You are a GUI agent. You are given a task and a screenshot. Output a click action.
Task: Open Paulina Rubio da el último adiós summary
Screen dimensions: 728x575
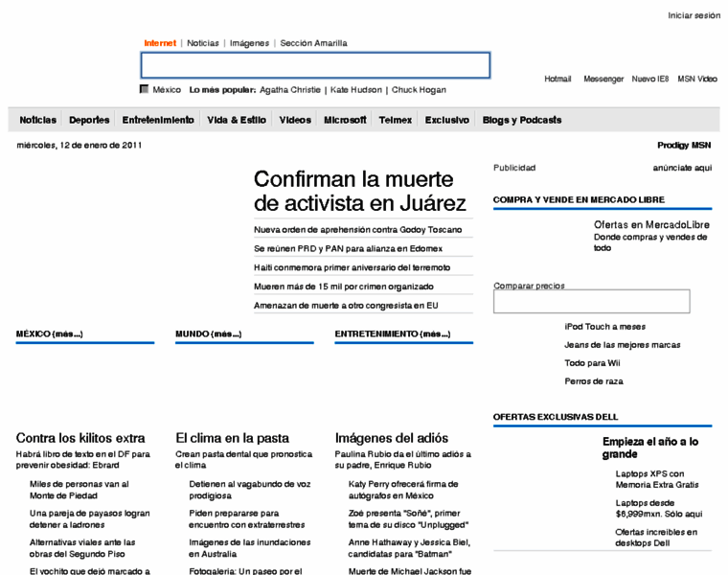(402, 459)
